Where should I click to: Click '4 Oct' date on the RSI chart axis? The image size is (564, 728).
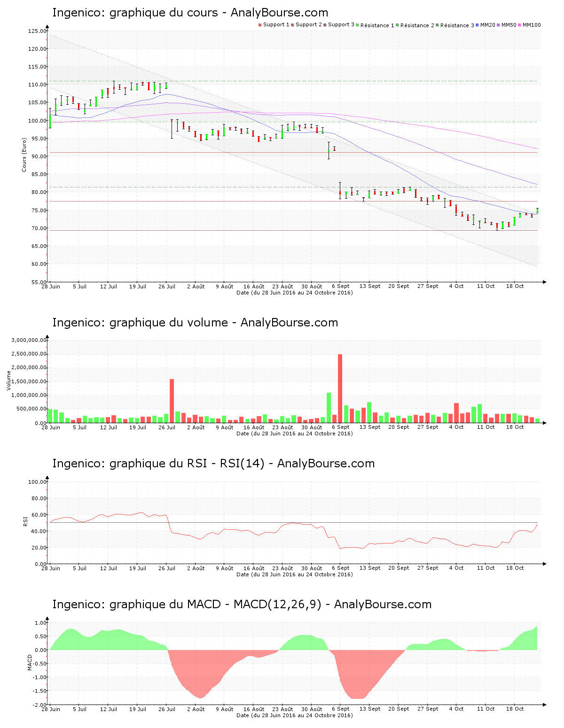pyautogui.click(x=456, y=568)
